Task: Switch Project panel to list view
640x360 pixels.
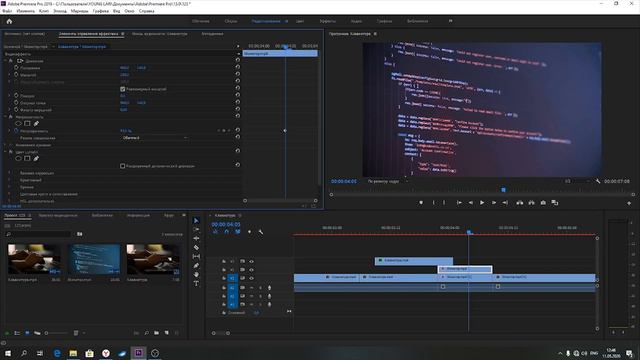Action: (x=17, y=333)
